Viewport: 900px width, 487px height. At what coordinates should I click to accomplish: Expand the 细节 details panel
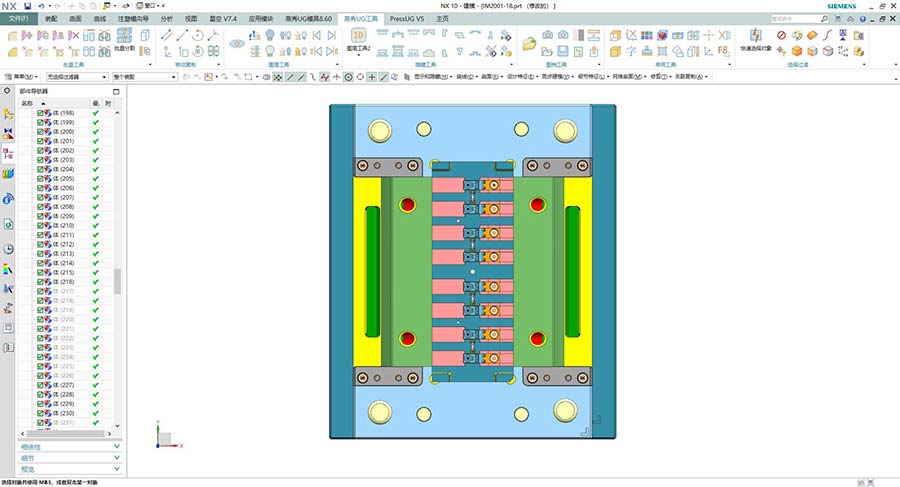[69, 458]
